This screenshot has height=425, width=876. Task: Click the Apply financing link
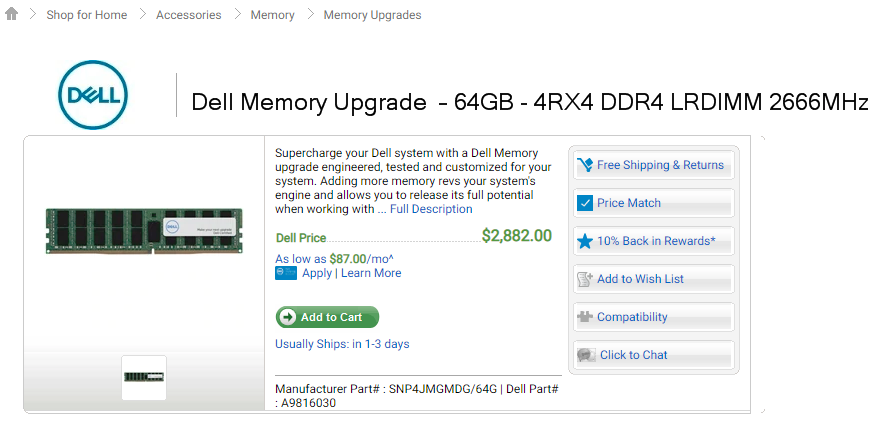point(317,273)
